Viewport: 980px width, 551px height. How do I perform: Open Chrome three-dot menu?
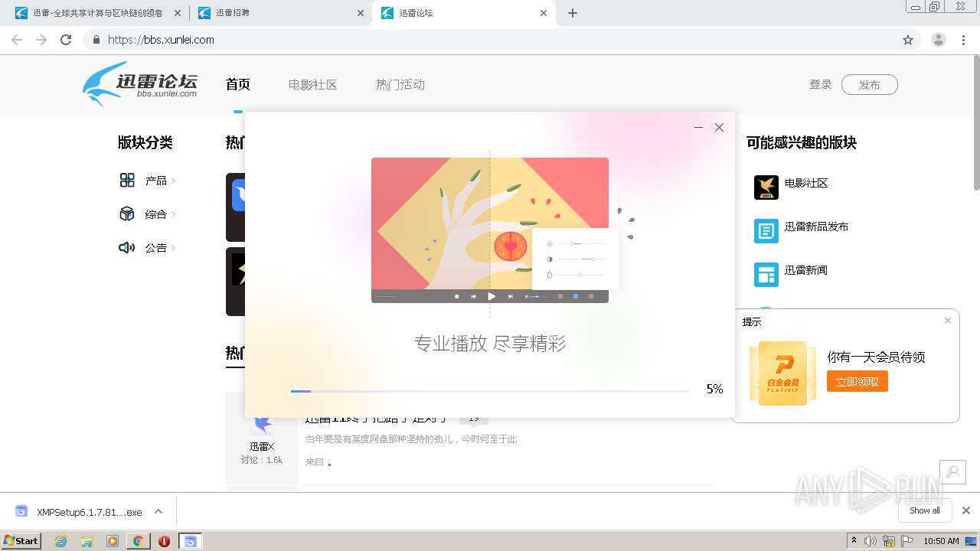tap(965, 40)
